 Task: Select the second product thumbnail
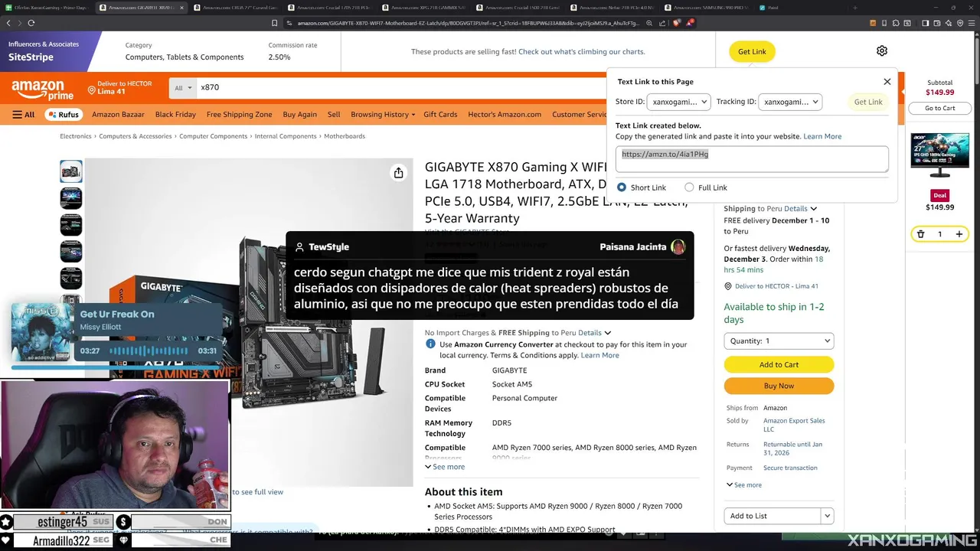tap(70, 198)
